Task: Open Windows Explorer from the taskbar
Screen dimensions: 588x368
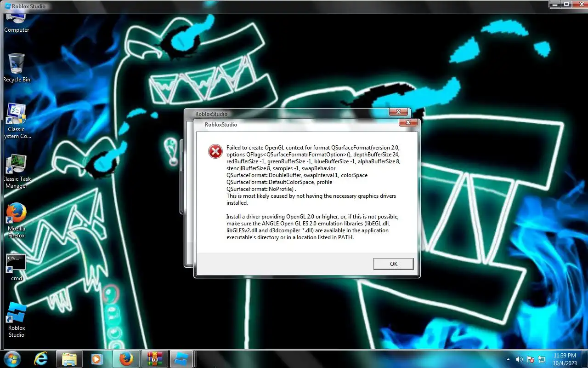Action: [69, 359]
